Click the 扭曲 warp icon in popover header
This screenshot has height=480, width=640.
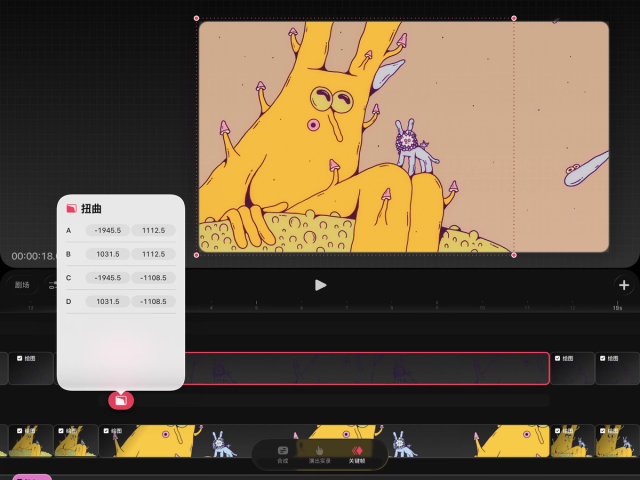(71, 209)
